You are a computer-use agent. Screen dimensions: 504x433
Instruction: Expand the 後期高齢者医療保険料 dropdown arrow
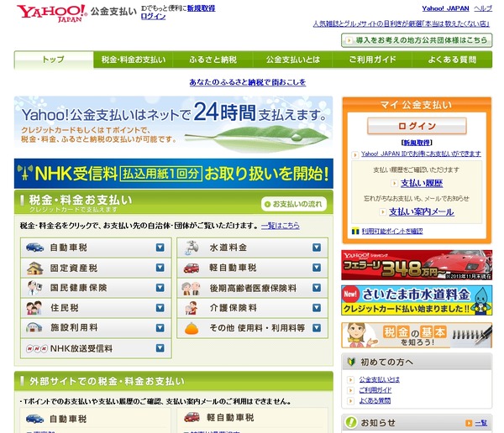tap(317, 288)
